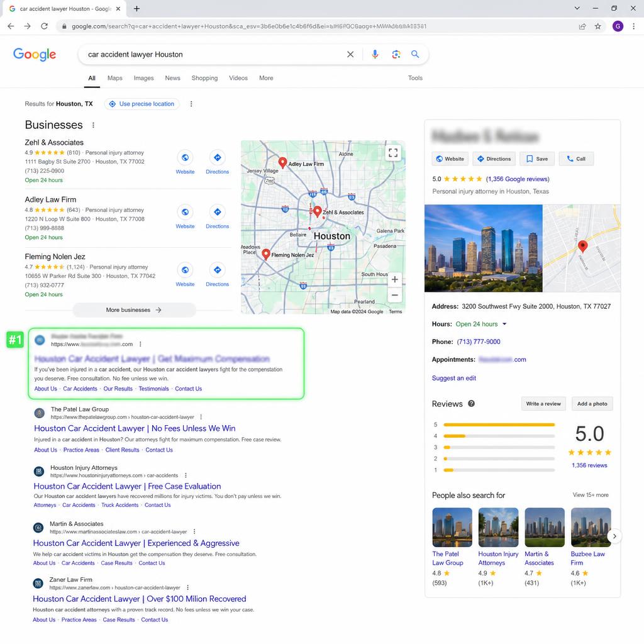Click Add a photo button
This screenshot has width=644, height=644.
(592, 404)
